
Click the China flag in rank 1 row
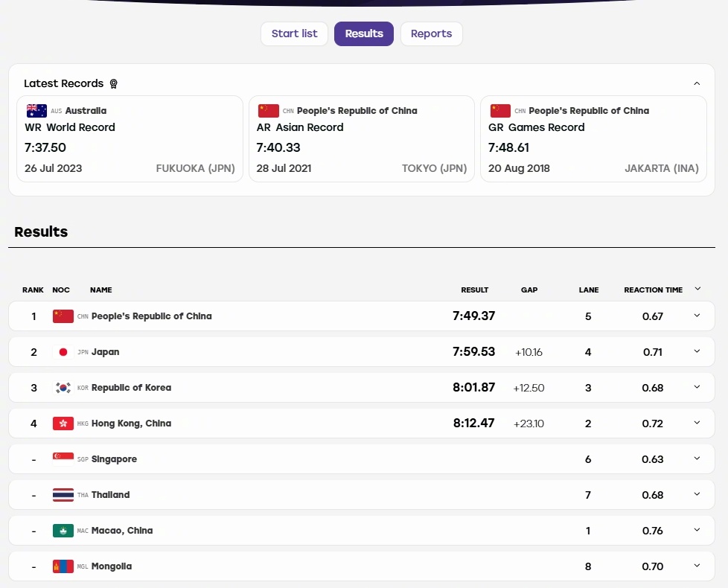[63, 316]
